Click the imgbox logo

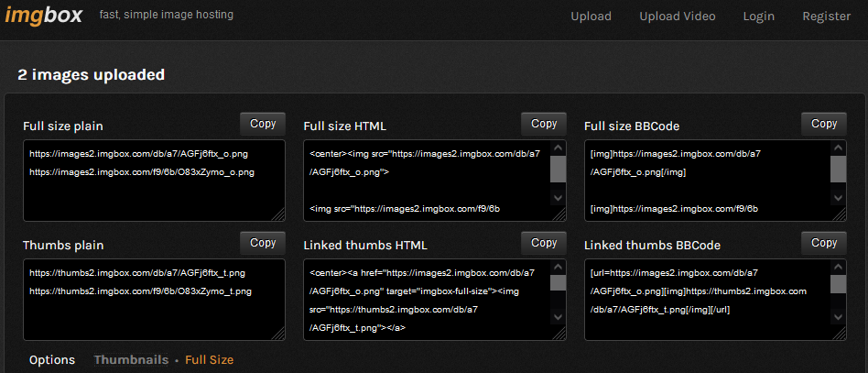(43, 16)
